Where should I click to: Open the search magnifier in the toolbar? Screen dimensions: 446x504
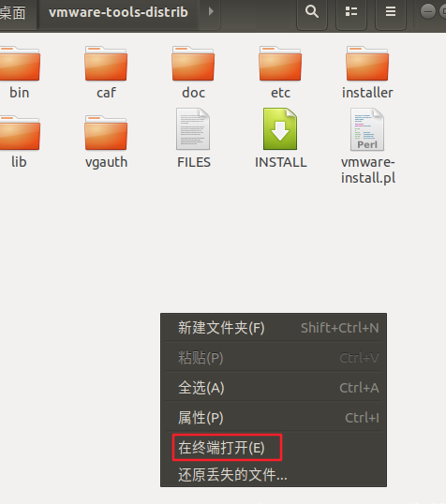(312, 13)
